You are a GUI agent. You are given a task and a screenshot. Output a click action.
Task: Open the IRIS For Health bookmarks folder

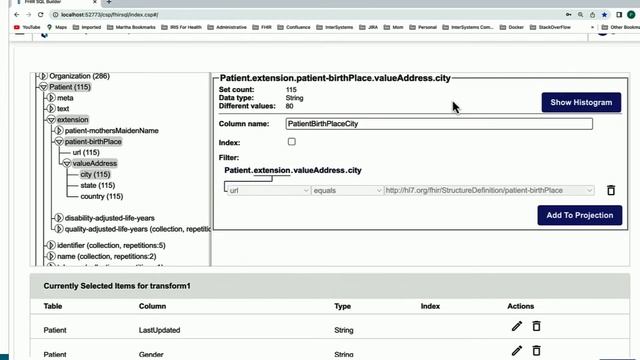[181, 27]
